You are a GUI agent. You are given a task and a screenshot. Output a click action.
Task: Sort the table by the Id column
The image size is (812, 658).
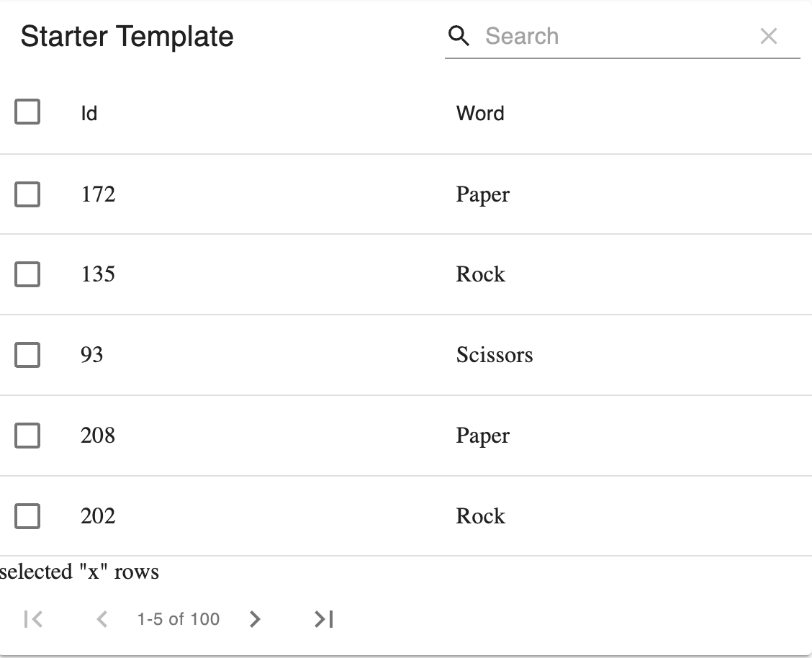tap(89, 112)
